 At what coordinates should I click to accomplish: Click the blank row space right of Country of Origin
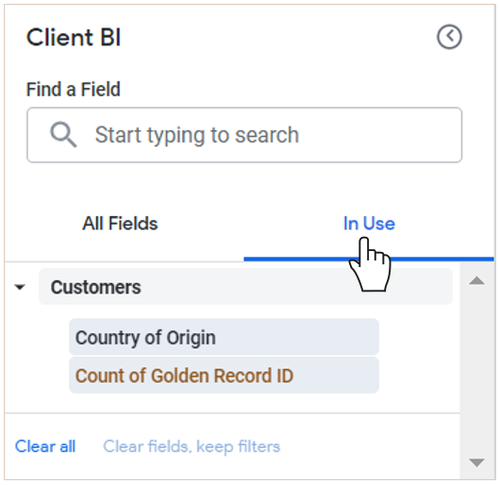418,337
